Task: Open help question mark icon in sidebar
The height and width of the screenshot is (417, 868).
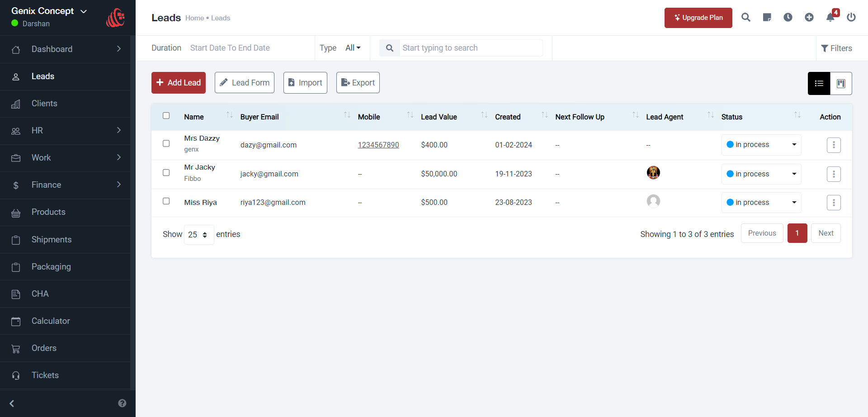Action: point(122,403)
